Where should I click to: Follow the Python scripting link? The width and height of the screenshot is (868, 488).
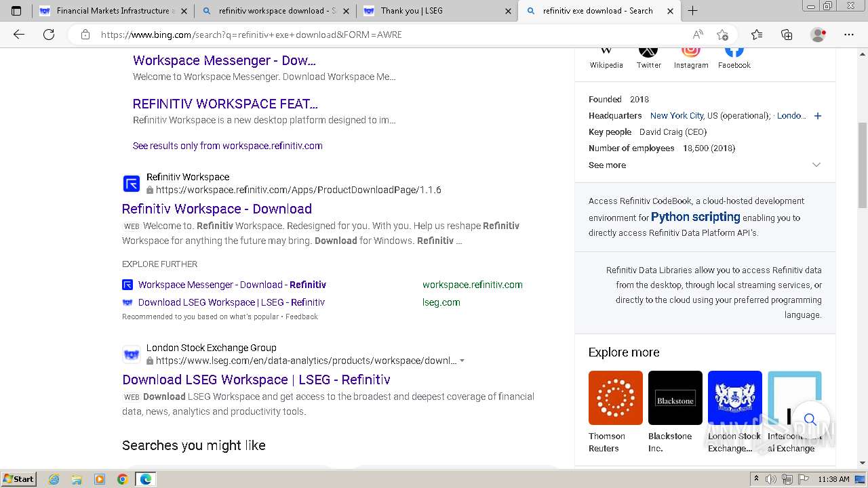pyautogui.click(x=695, y=217)
